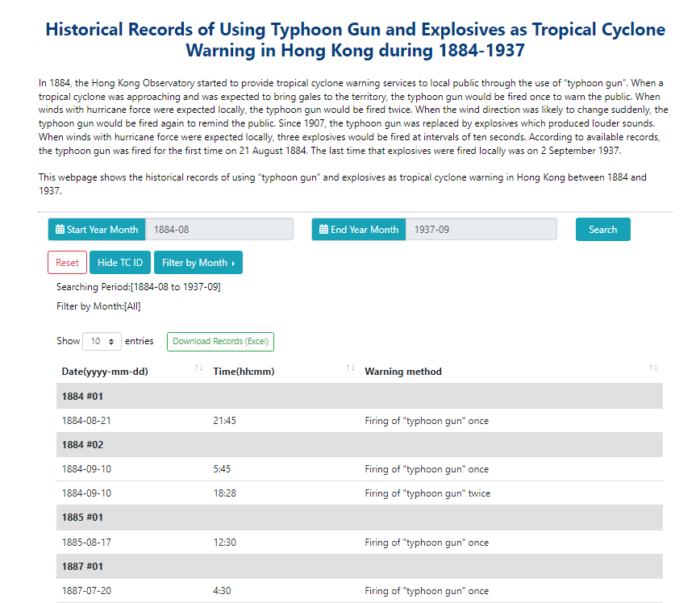
Task: Click the calendar icon beside Start Year Month
Action: point(59,229)
